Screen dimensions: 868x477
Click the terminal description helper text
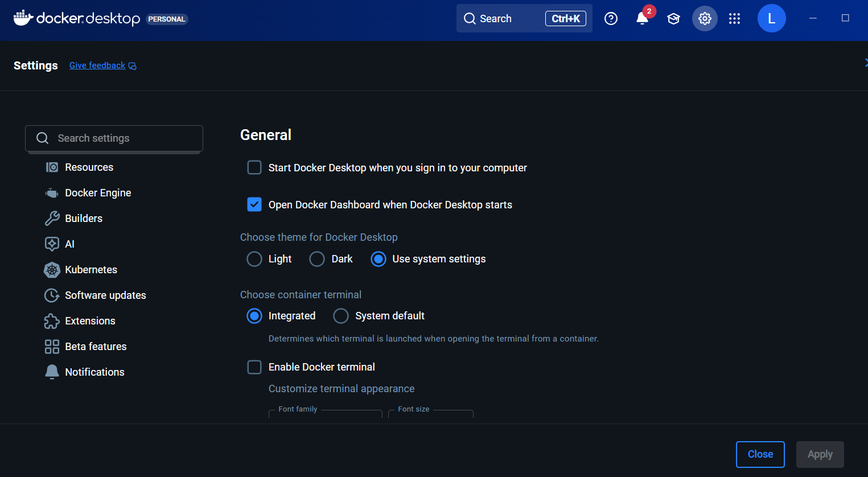pos(434,339)
